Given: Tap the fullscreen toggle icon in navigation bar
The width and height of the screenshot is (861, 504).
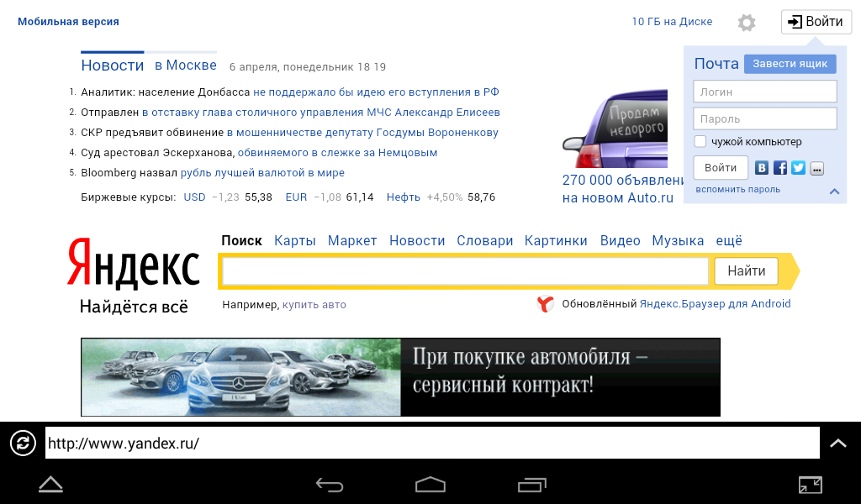Looking at the screenshot, I should (x=810, y=485).
